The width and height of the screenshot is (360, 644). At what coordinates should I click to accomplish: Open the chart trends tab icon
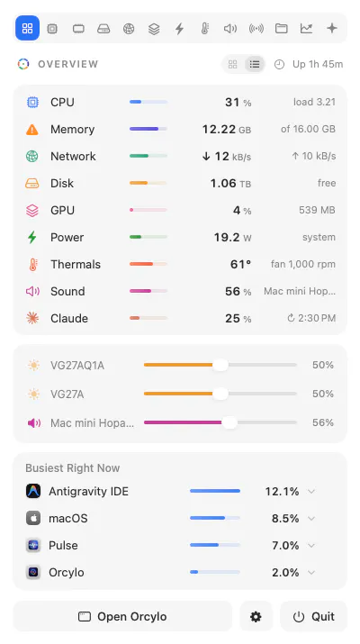click(306, 28)
